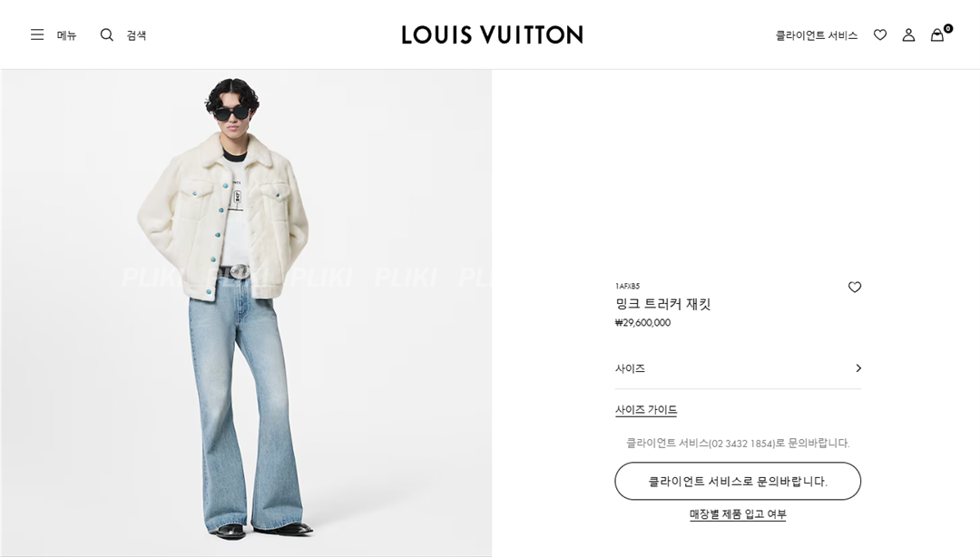Click the product code 1AFXB5
This screenshot has height=557, width=980.
pos(628,287)
